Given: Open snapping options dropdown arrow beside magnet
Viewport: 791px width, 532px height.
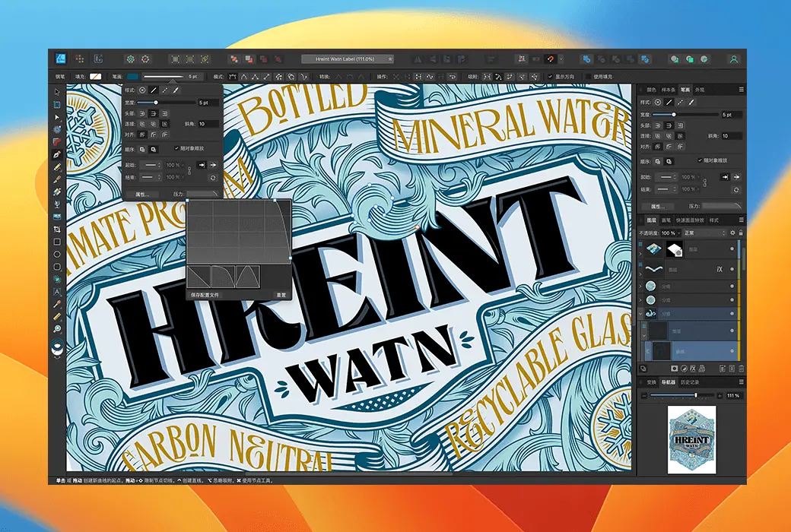Looking at the screenshot, I should point(561,59).
